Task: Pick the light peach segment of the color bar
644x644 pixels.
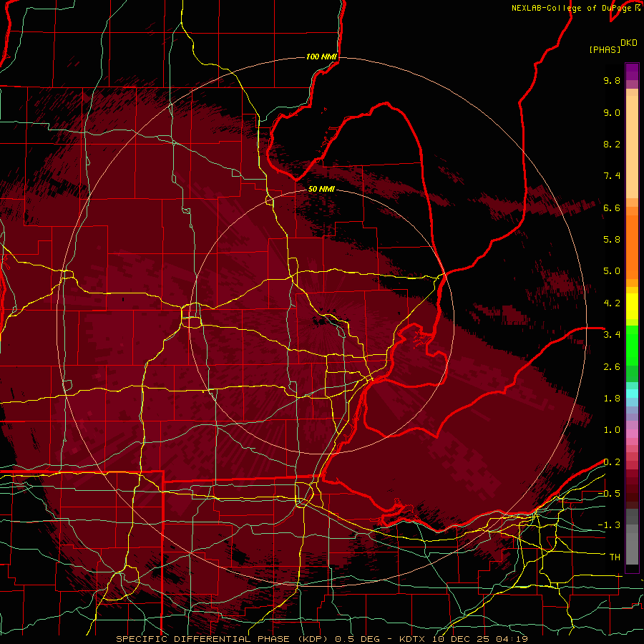Action: point(632,147)
